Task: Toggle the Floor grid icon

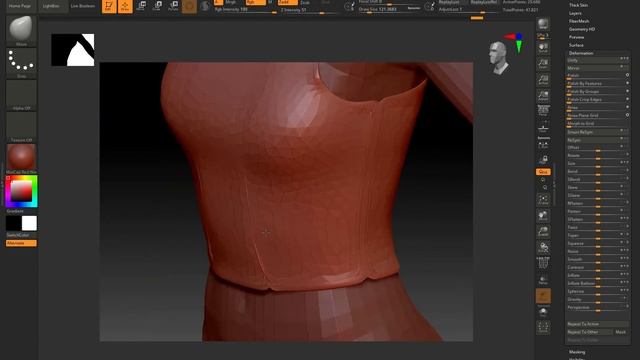Action: pyautogui.click(x=543, y=128)
